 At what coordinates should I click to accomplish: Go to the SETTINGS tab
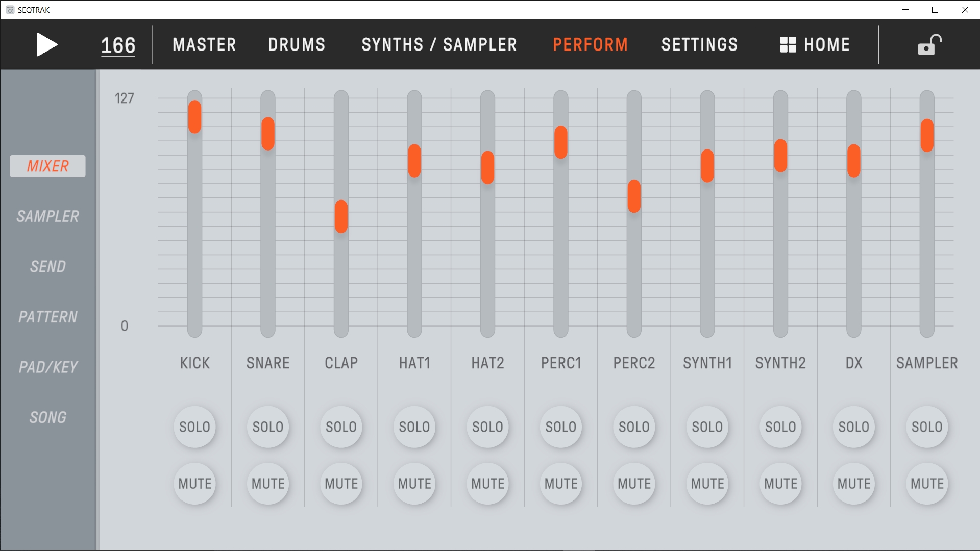point(699,45)
